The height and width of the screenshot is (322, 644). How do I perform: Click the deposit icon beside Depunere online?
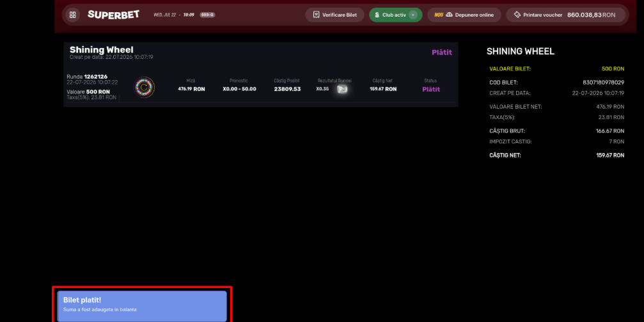(449, 15)
